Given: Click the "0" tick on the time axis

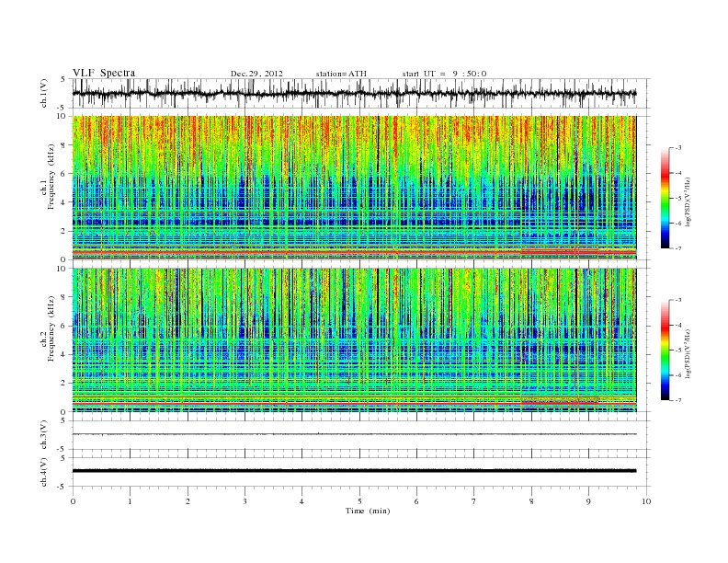Looking at the screenshot, I should (x=73, y=501).
